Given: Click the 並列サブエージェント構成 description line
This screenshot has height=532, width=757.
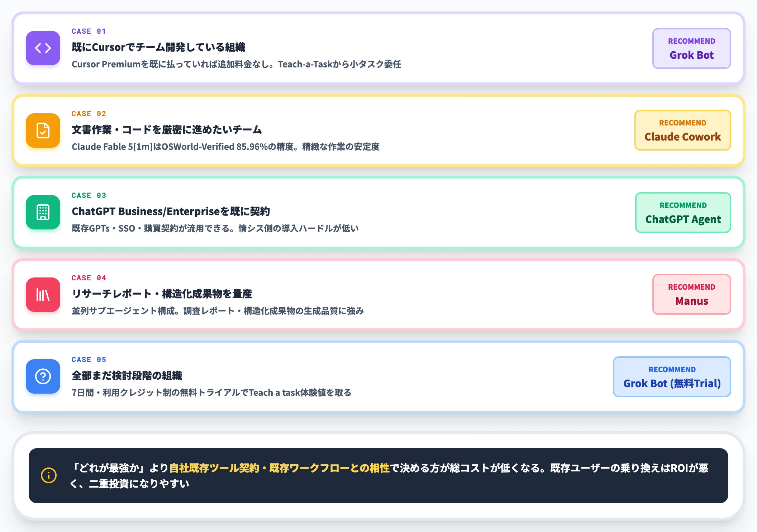Looking at the screenshot, I should 218,311.
